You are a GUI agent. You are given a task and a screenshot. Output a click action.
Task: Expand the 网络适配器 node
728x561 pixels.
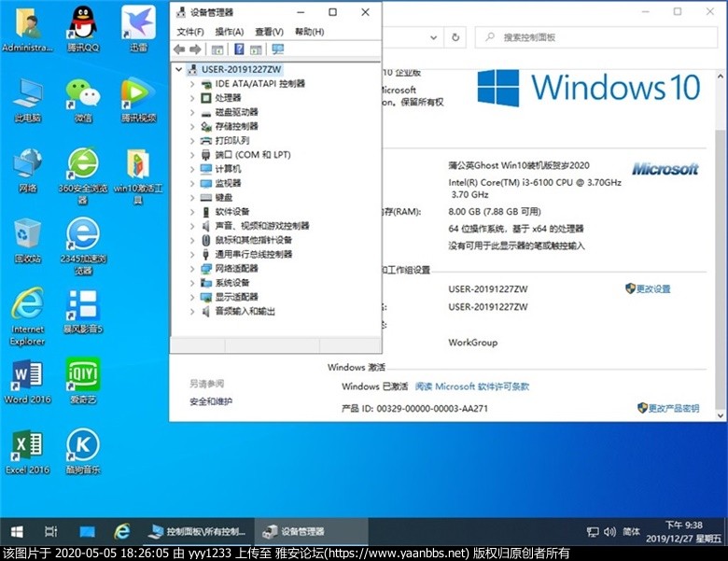192,269
